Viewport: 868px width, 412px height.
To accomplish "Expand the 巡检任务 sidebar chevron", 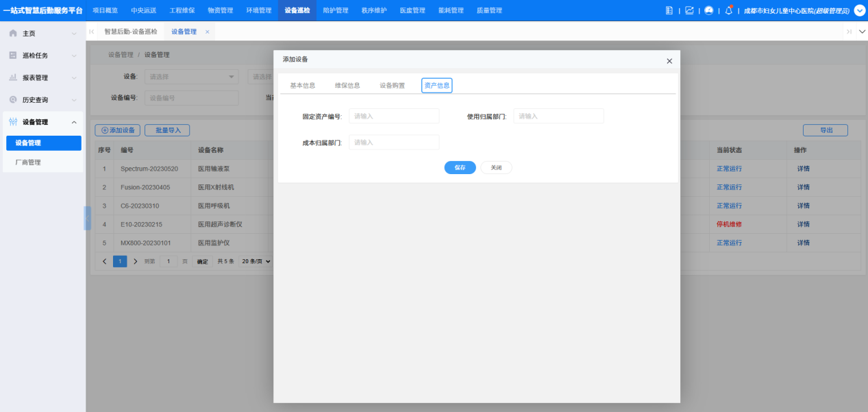I will point(74,56).
